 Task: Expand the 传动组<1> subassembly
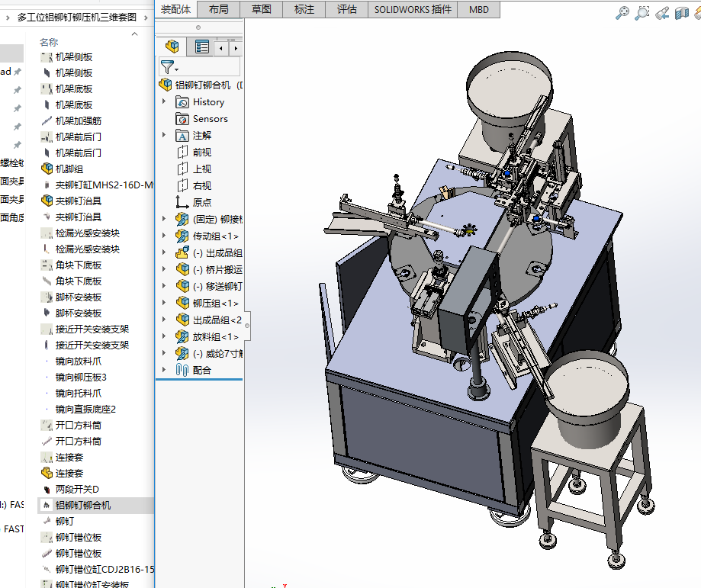(x=164, y=236)
